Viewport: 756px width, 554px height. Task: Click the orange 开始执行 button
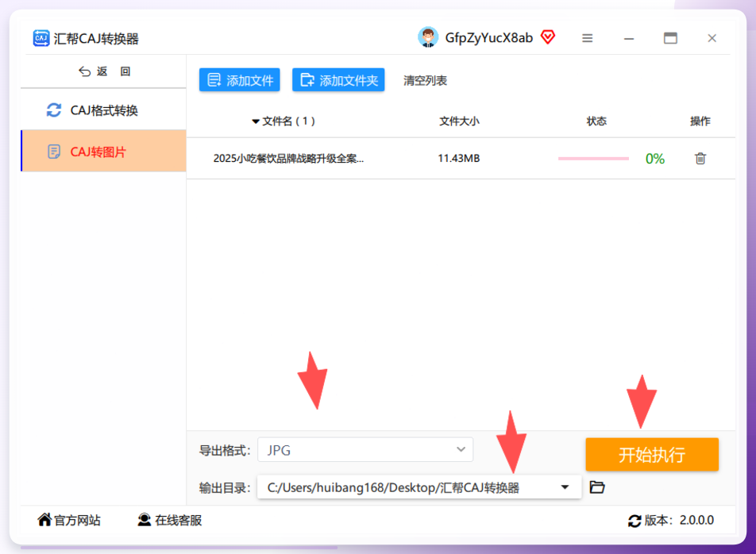coord(652,454)
